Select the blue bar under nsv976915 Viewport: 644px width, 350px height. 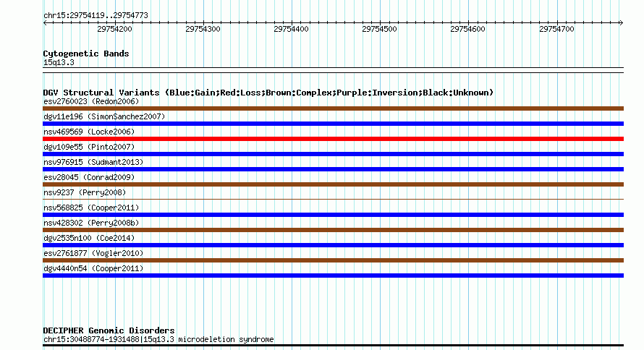click(x=333, y=169)
